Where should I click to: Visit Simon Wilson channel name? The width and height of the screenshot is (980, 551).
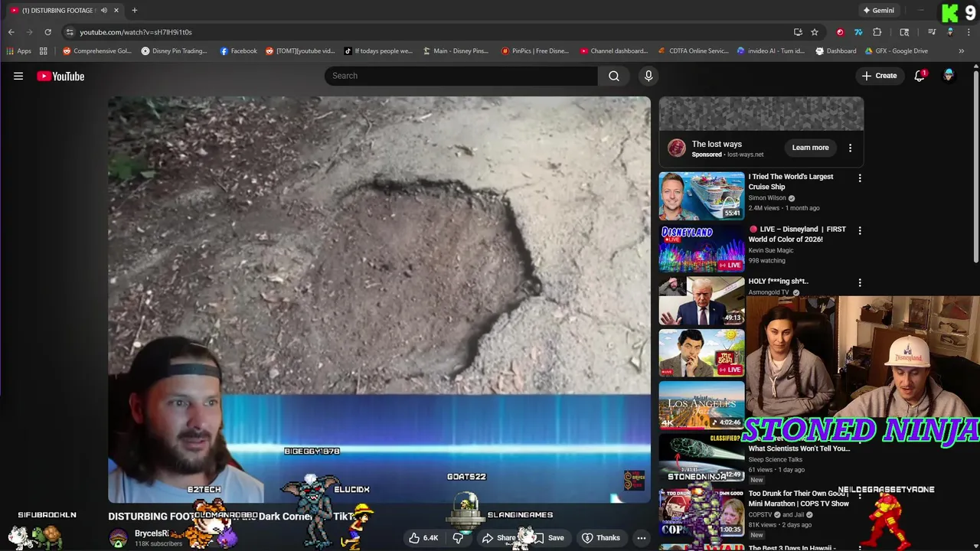click(767, 198)
